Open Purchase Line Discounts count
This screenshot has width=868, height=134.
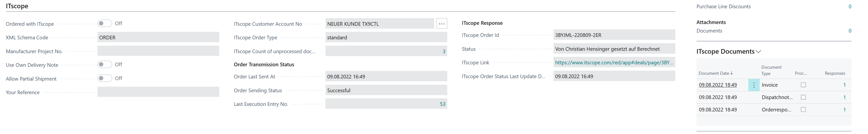pos(850,6)
